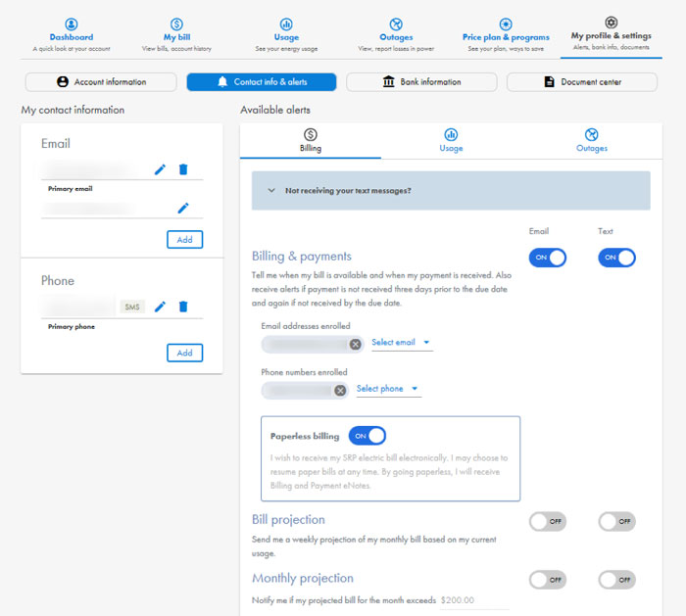Open the Select email dropdown
Screen dimensions: 686x616
(x=402, y=343)
